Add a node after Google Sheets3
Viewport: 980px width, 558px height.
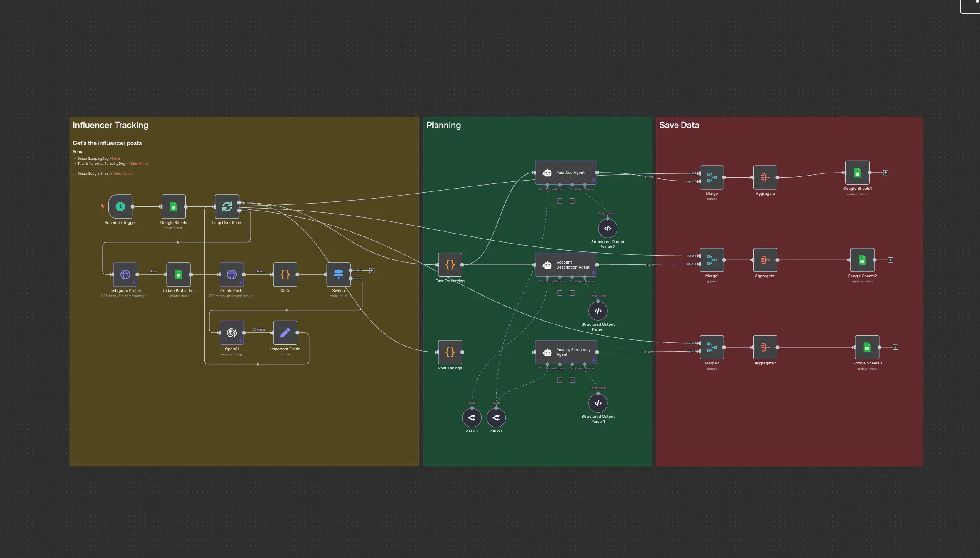click(895, 347)
